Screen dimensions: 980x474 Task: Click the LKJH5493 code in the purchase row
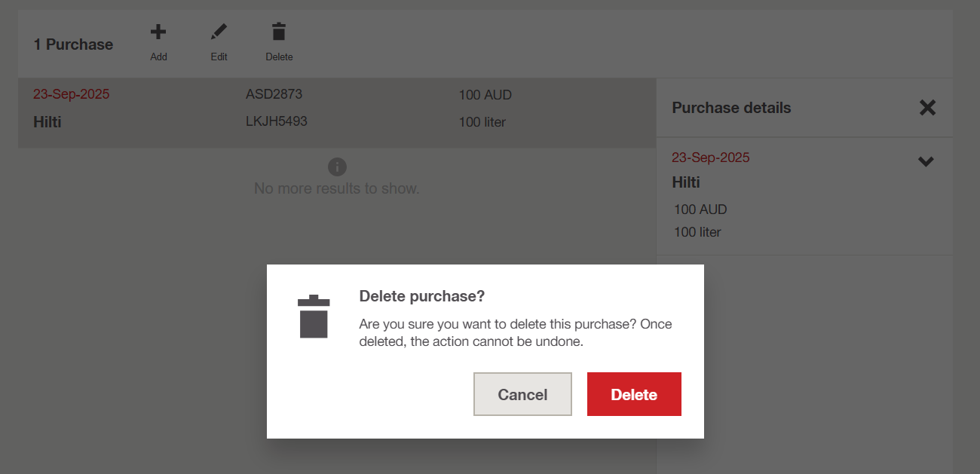tap(277, 121)
